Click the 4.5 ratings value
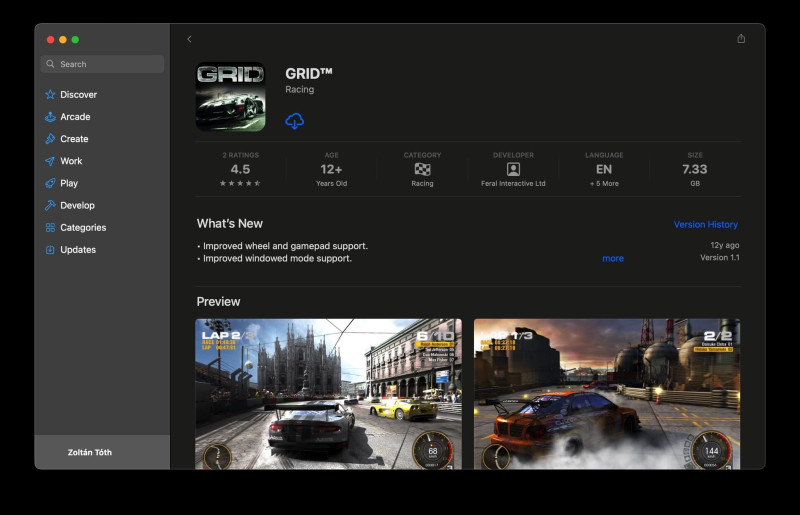800x515 pixels. click(x=240, y=169)
